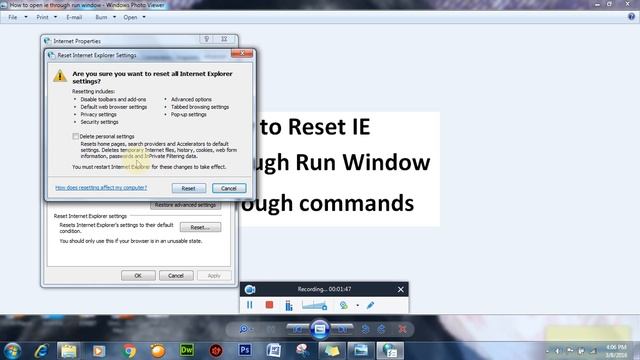Click the E-mail toolbar item

[74, 18]
